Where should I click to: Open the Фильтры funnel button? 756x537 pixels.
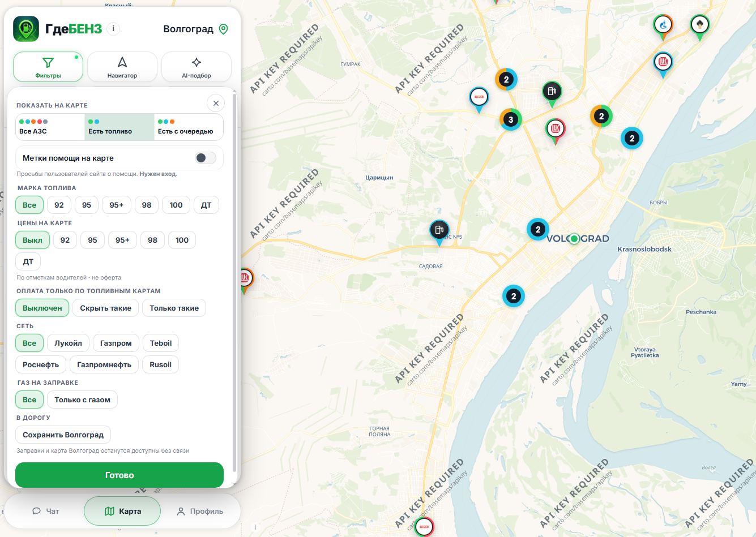(x=48, y=67)
